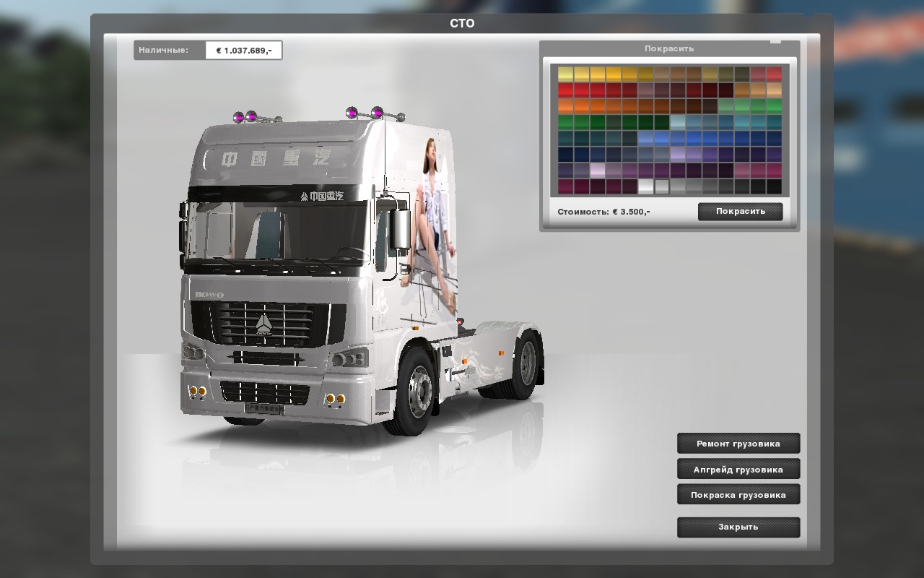Pick the pale pink-white swatch in the seventh row
Screen dimensions: 924x578
coord(598,171)
